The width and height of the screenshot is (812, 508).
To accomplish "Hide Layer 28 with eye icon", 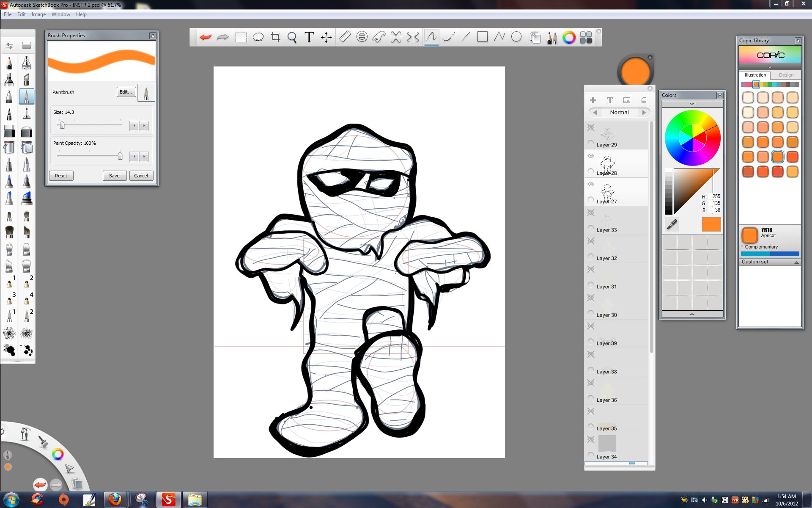I will point(591,156).
